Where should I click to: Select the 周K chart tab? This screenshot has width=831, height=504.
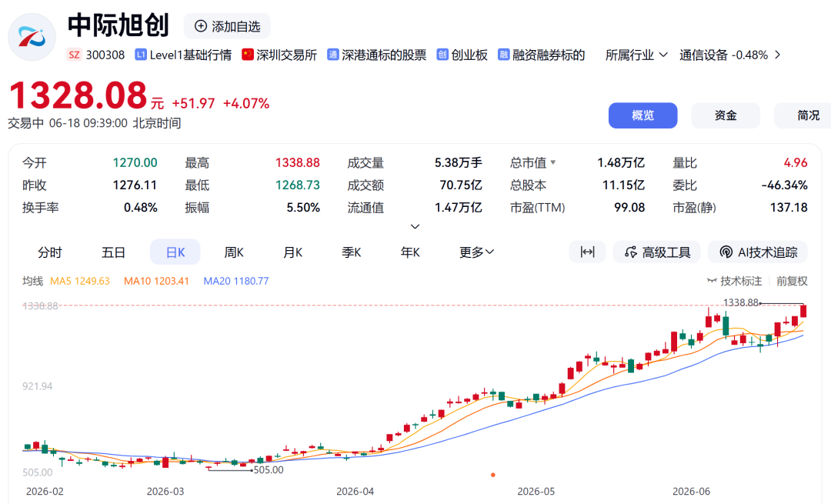point(234,252)
